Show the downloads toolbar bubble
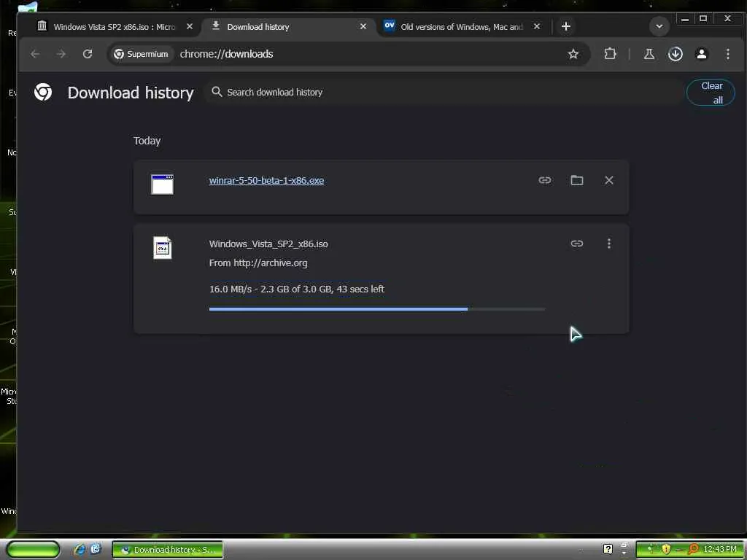The image size is (747, 560). [675, 54]
